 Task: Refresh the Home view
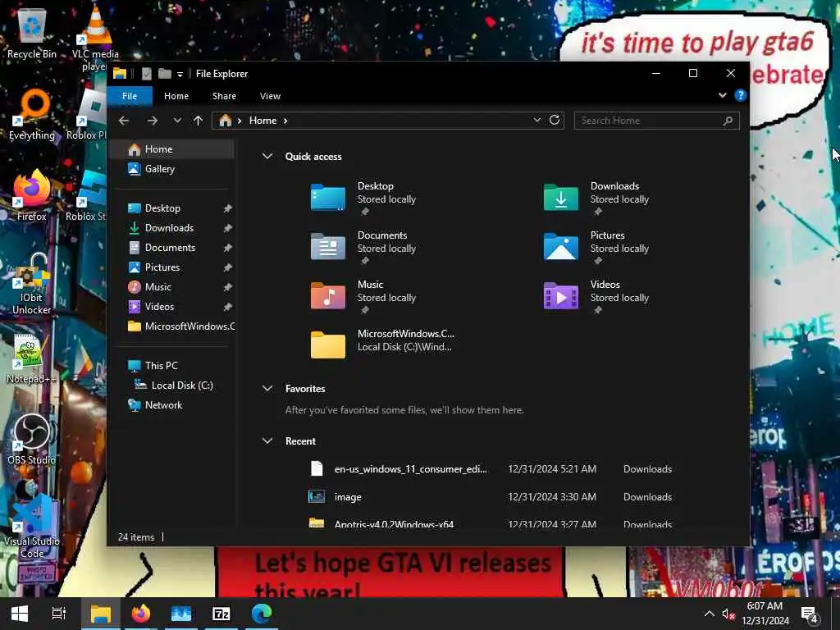click(x=555, y=120)
